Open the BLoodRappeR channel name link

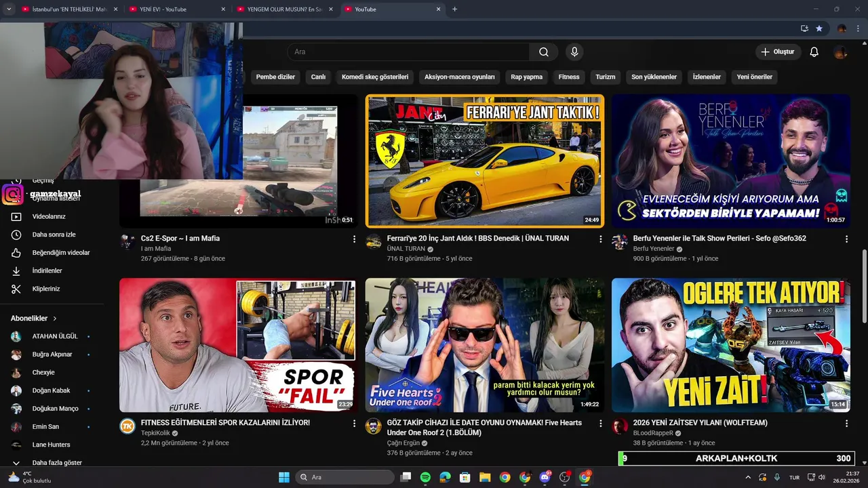point(653,433)
